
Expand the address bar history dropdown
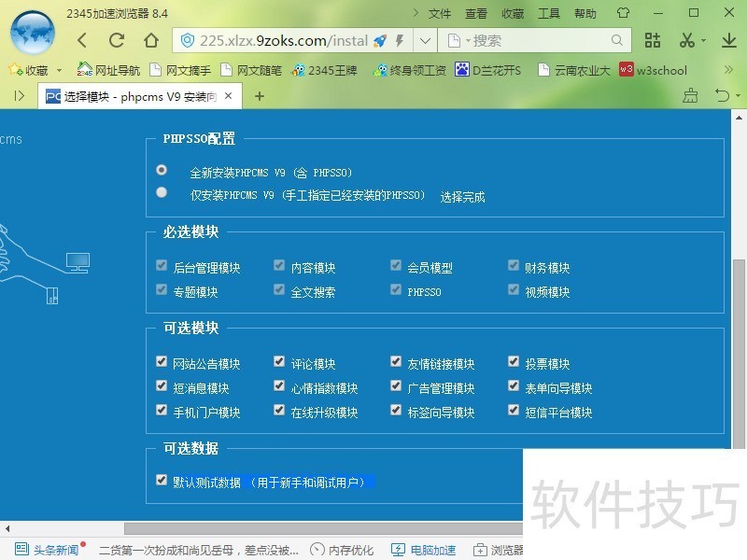[425, 40]
